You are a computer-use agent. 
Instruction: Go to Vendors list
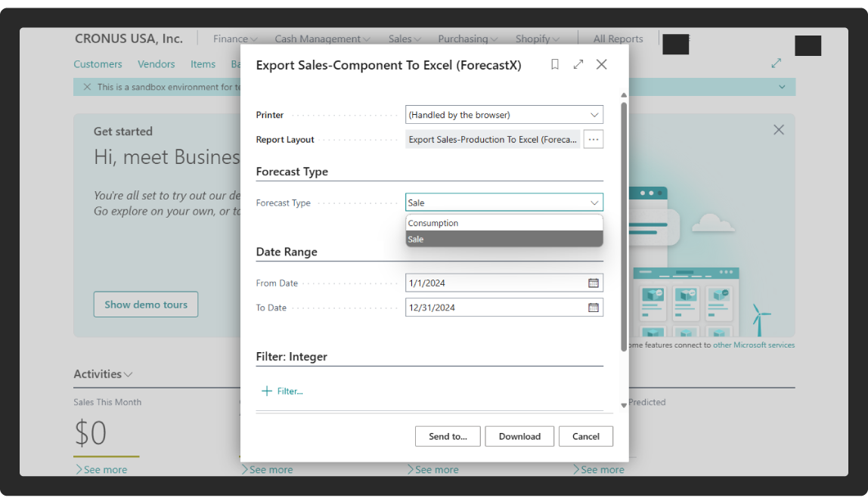(x=156, y=64)
